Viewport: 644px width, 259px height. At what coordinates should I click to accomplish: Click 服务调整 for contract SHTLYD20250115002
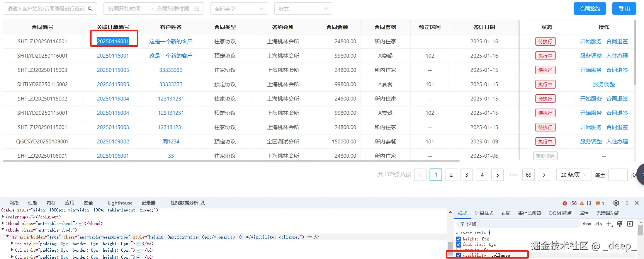point(604,84)
